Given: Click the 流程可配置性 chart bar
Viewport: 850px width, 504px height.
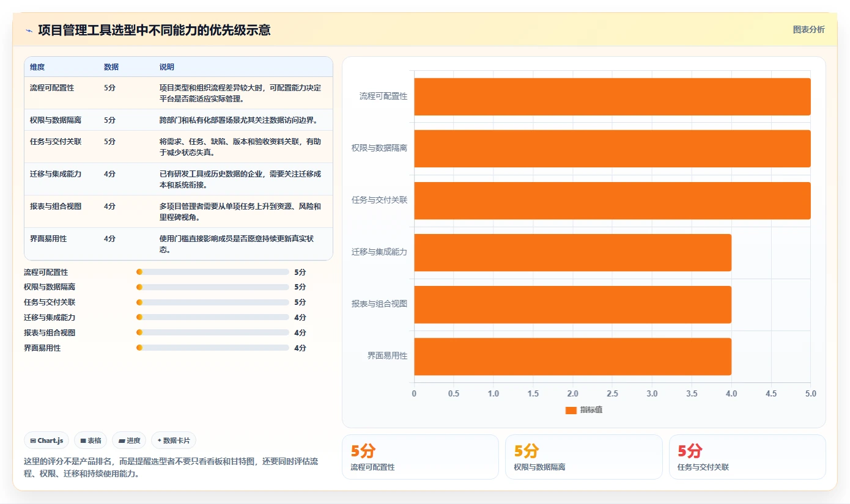Looking at the screenshot, I should (x=612, y=97).
